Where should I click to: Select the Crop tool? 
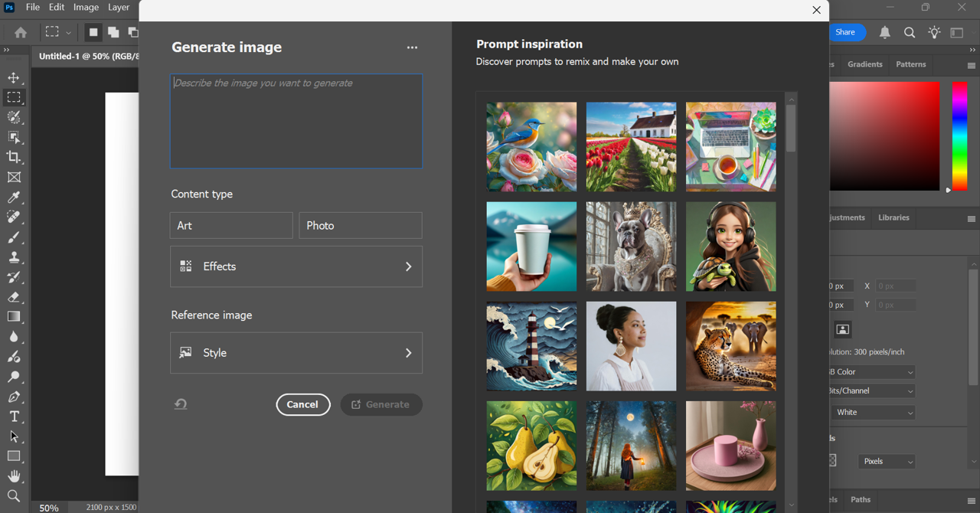[14, 157]
